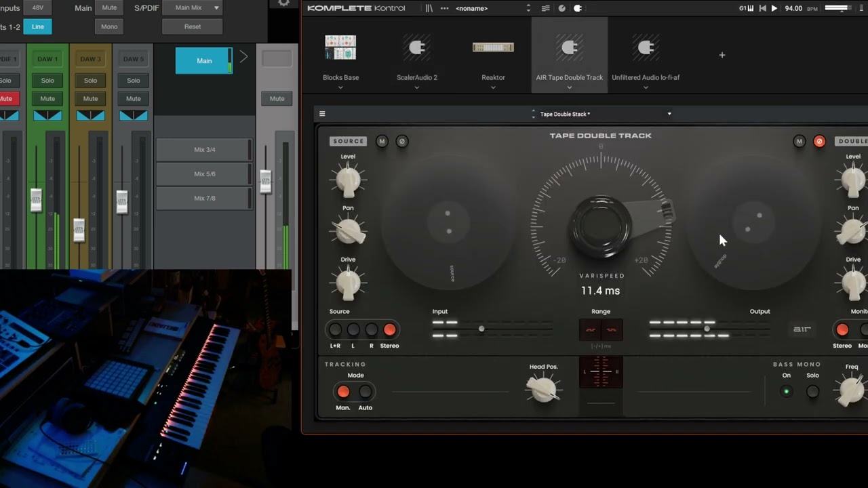Open the Tape Double Stack preset dropdown

point(669,114)
